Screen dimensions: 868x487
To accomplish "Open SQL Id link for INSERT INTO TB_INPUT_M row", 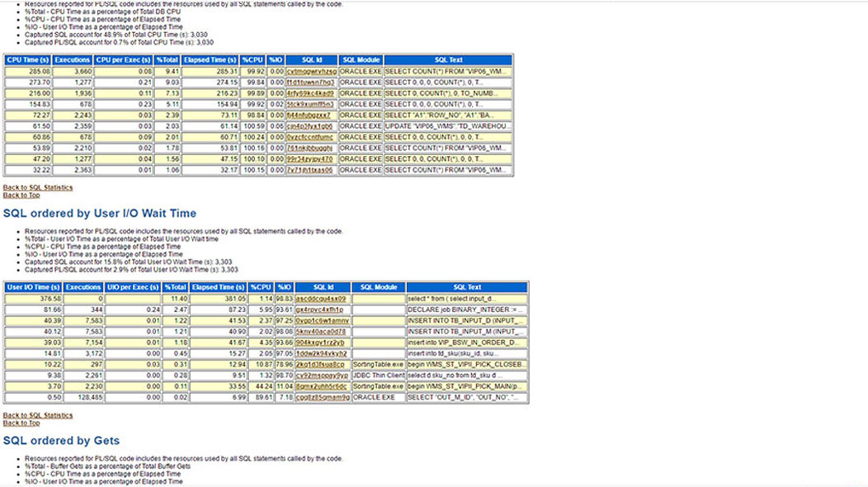I will click(x=320, y=331).
